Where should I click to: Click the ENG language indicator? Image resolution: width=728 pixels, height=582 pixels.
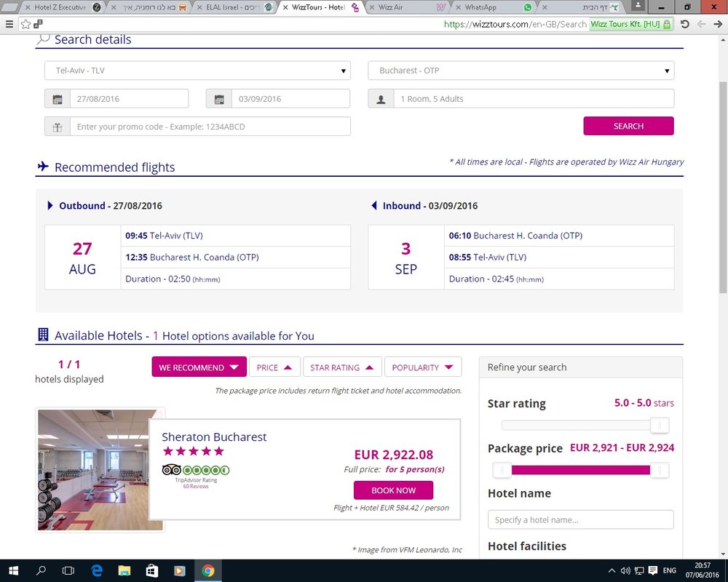[x=669, y=570]
